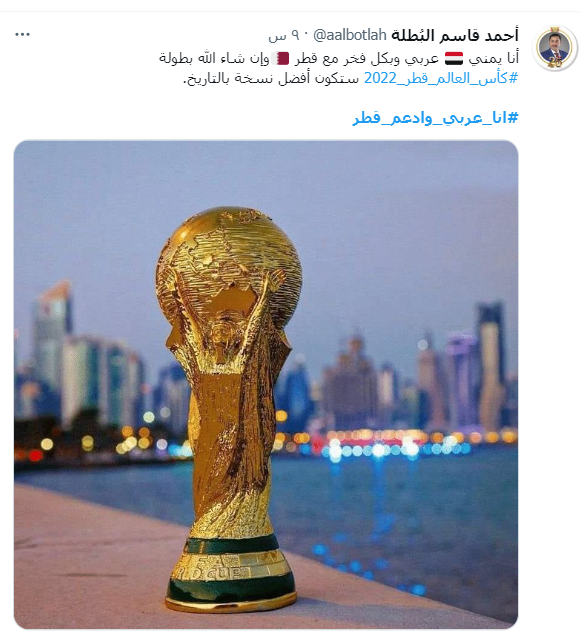Click the tweet text ستكون أفضل نسخة بالتاريخ
Screen dimensions: 579x635
click(271, 78)
